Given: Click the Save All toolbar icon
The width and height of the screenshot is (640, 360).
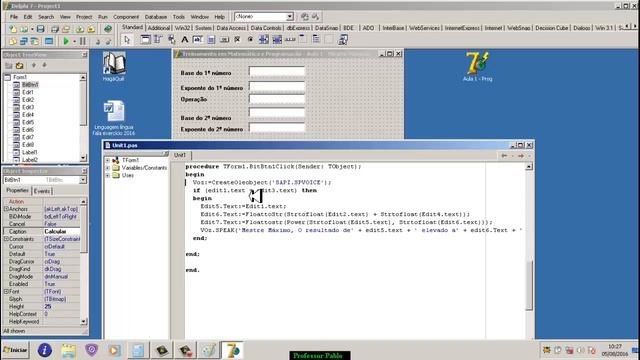Looking at the screenshot, I should [54, 29].
